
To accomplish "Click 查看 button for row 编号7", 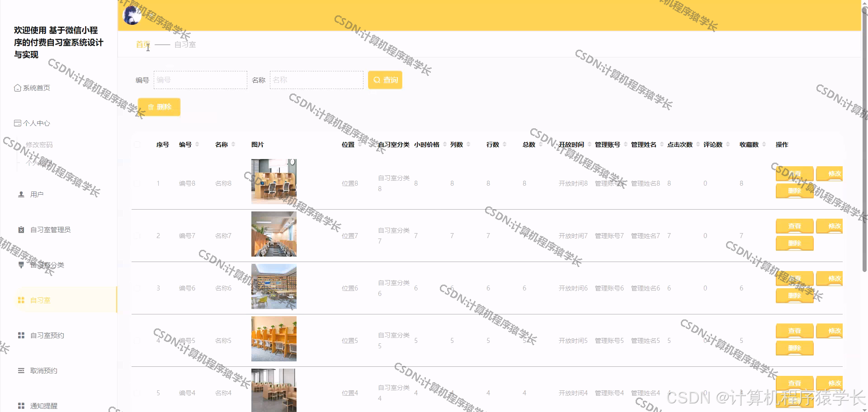I will (x=795, y=226).
